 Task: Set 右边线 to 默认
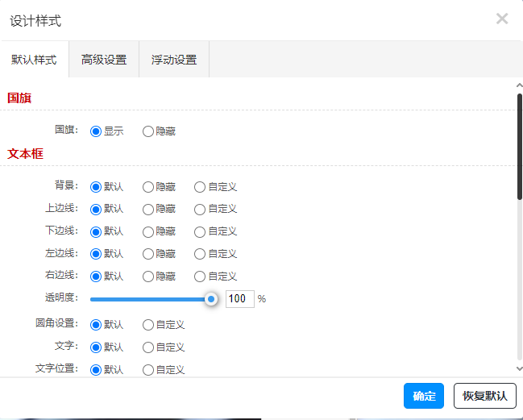pyautogui.click(x=96, y=277)
